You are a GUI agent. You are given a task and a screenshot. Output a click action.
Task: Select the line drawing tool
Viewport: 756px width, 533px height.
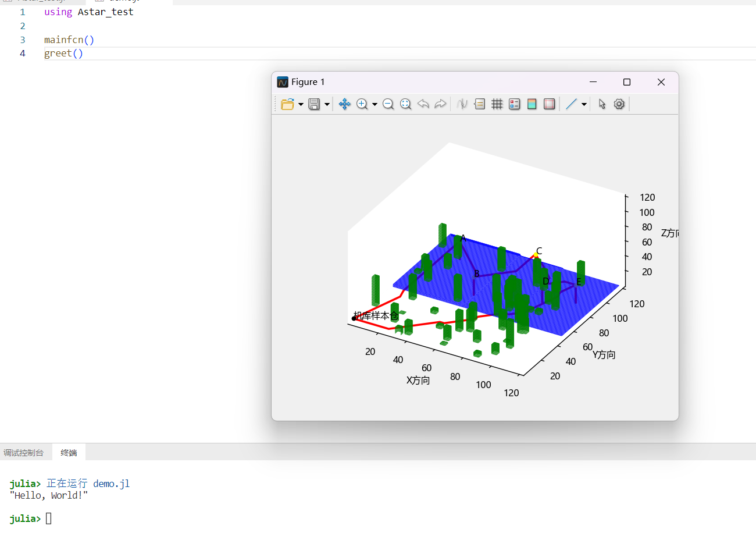571,104
